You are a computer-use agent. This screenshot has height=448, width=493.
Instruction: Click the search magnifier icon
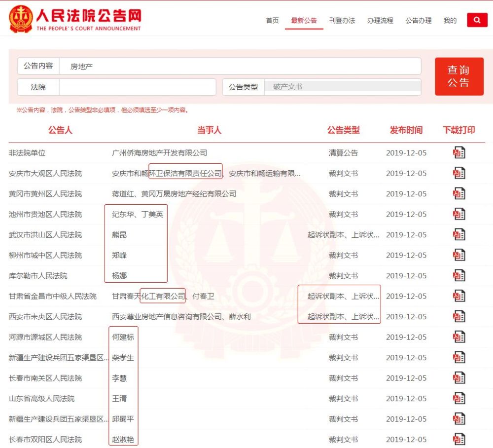pos(477,20)
